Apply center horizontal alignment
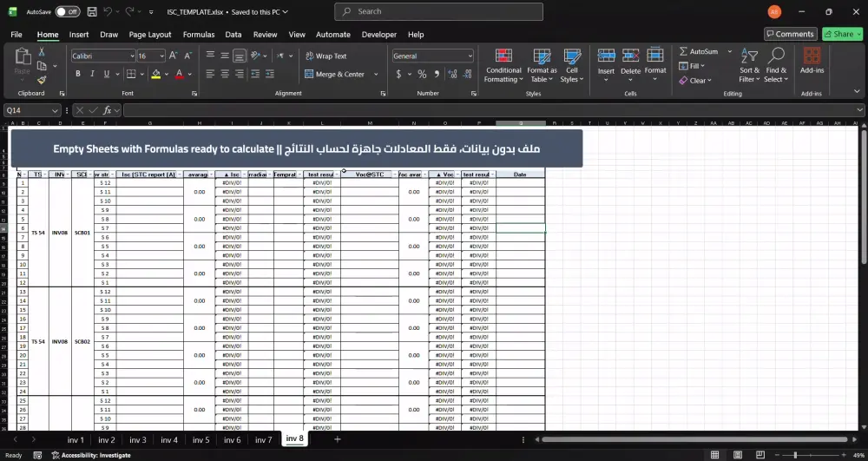The image size is (868, 461). click(x=225, y=74)
